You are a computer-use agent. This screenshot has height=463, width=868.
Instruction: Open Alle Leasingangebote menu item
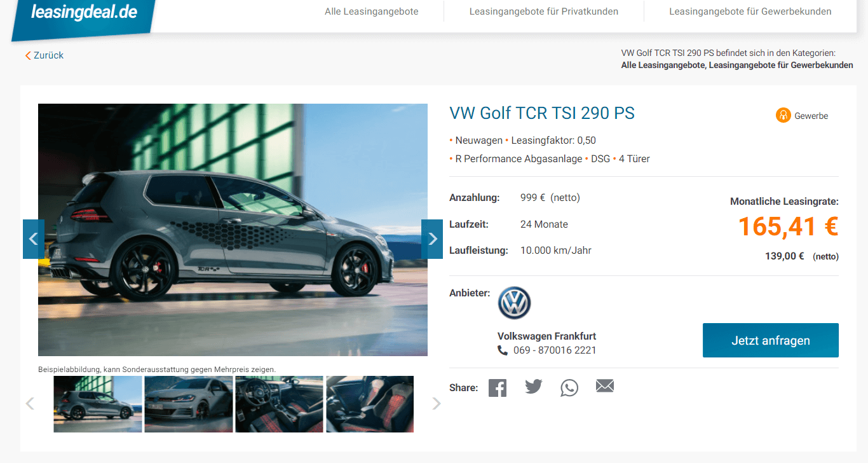click(372, 11)
